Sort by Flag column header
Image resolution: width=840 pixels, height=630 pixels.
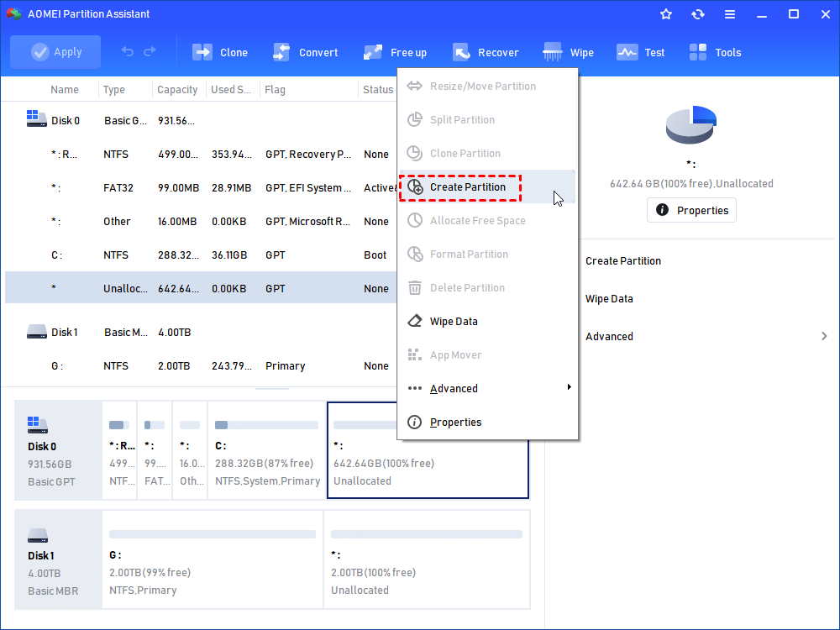click(x=275, y=90)
